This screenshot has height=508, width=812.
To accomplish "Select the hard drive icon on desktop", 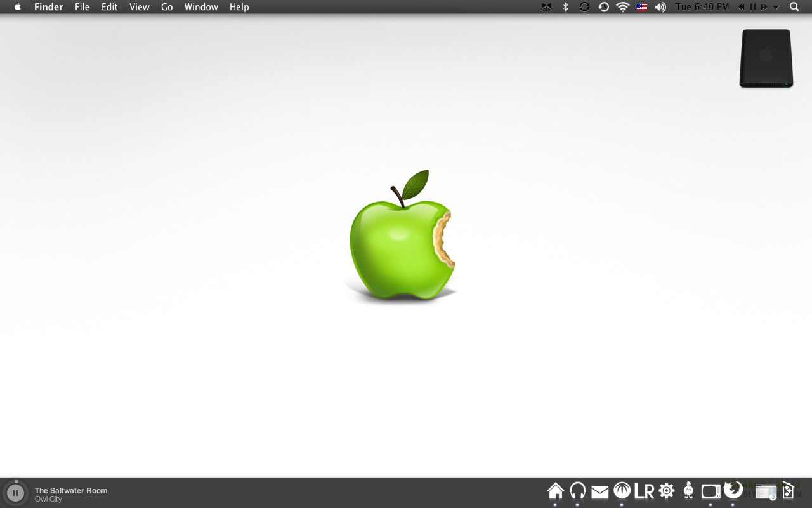I will (x=766, y=58).
